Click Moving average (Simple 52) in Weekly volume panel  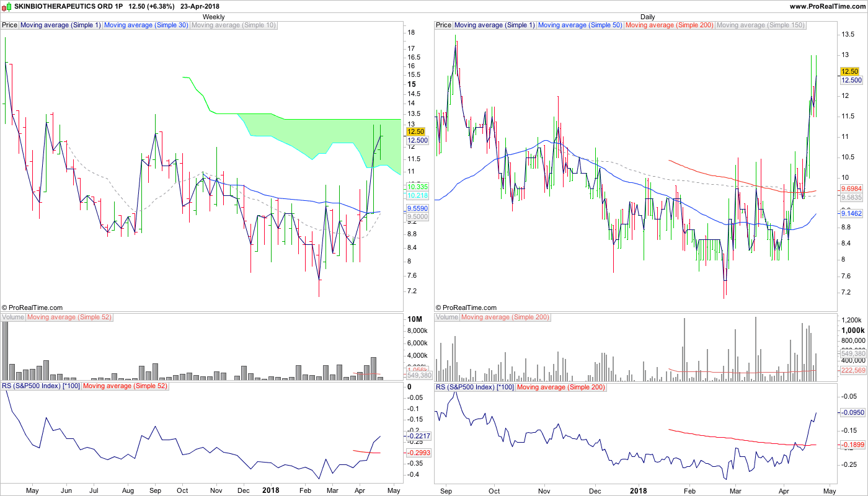click(70, 317)
